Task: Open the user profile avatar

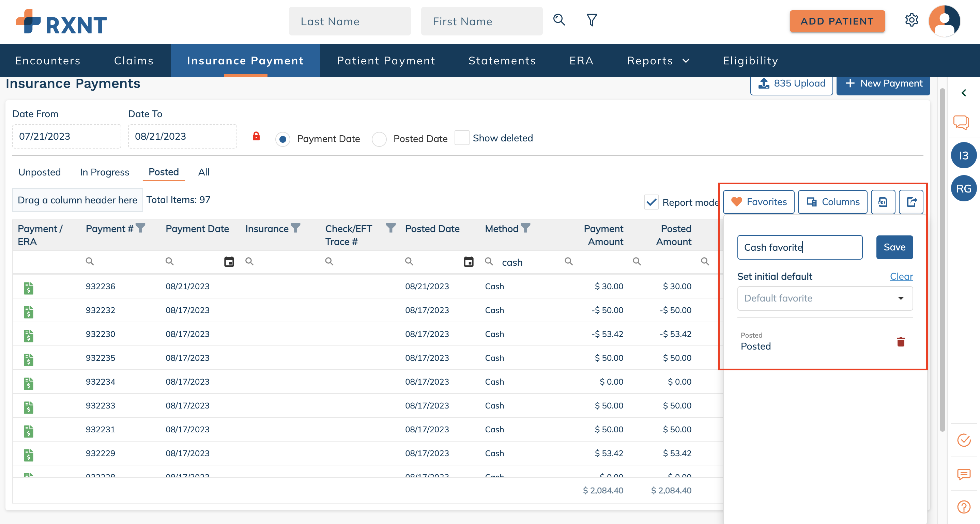Action: [944, 21]
